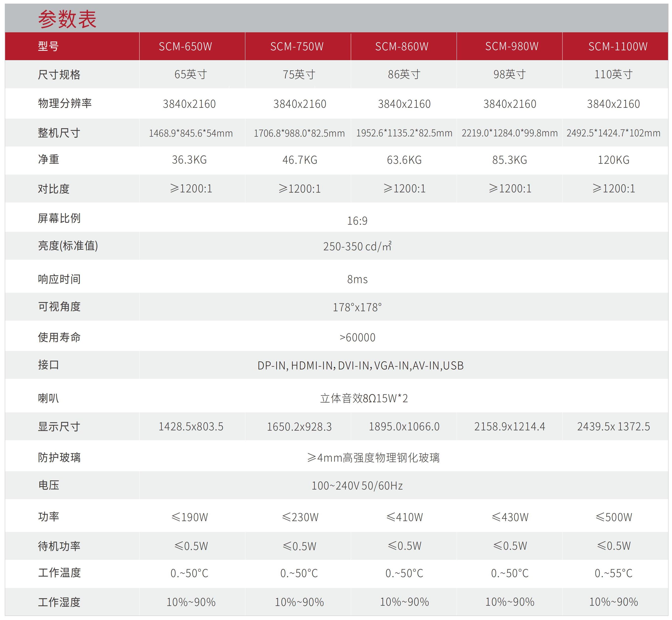Click the 120KG net weight cell
Screen dimensions: 672x620
click(613, 160)
